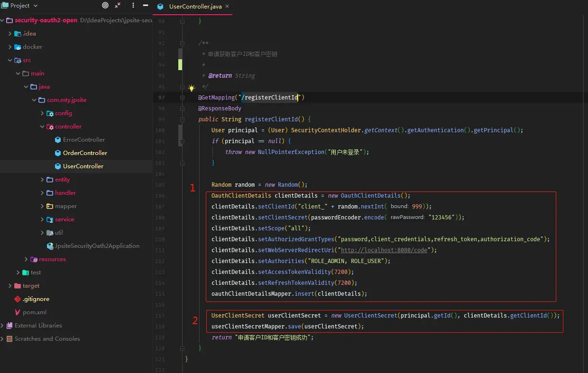Collapse the java folder
This screenshot has height=373, width=588.
click(x=26, y=87)
